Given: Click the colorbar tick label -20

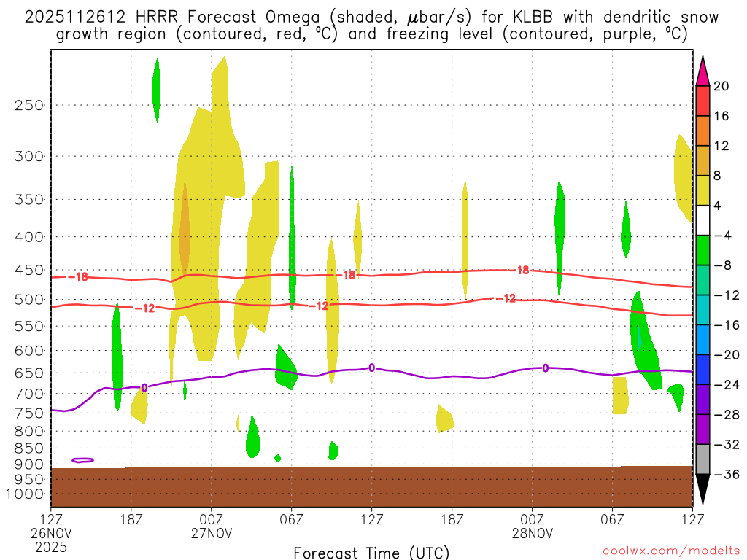Looking at the screenshot, I should 726,355.
